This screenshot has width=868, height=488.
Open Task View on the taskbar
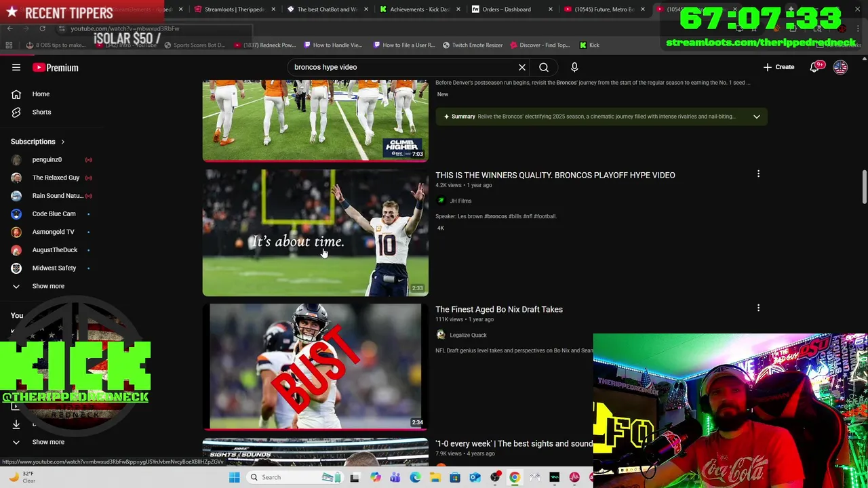point(355,477)
